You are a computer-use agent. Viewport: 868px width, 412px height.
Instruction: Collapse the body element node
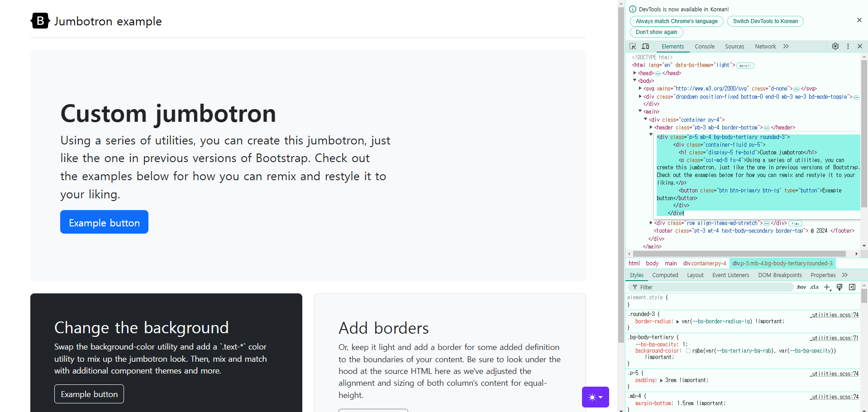(634, 81)
